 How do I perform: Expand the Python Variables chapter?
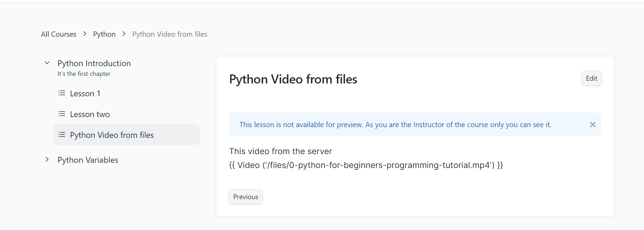point(47,159)
